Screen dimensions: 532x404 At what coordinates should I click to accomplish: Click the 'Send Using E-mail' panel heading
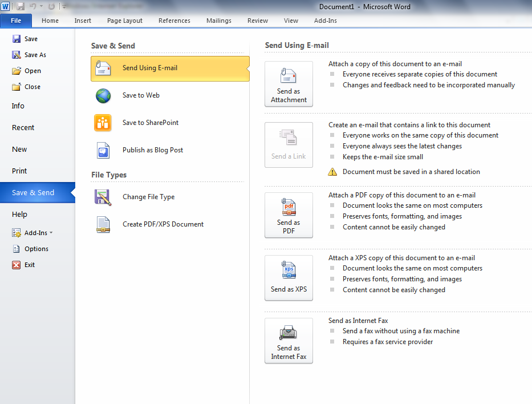click(297, 46)
